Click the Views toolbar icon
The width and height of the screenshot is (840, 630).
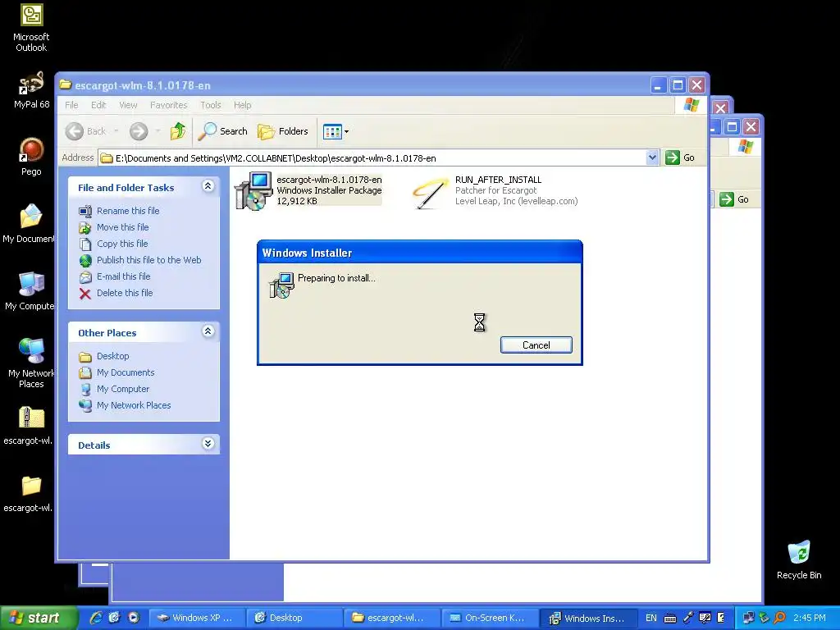(332, 131)
